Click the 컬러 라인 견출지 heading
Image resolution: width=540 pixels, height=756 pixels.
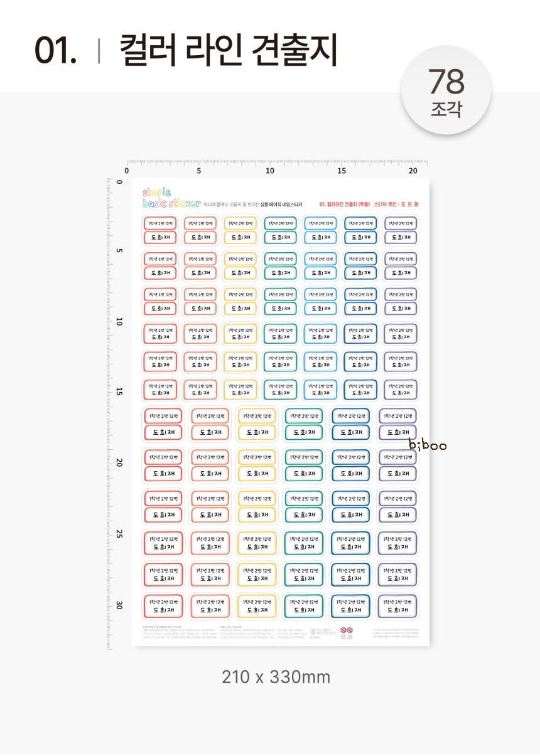pyautogui.click(x=229, y=50)
